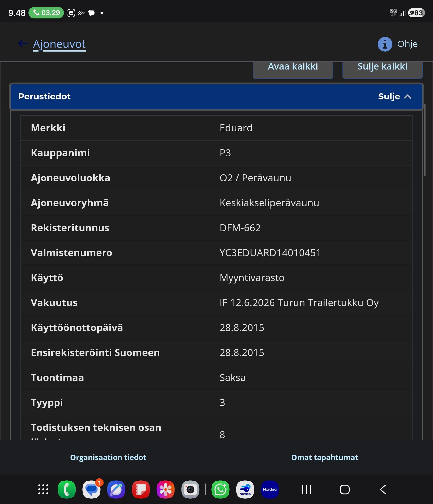
Task: Open the Ajoneuvot link
Action: 59,44
